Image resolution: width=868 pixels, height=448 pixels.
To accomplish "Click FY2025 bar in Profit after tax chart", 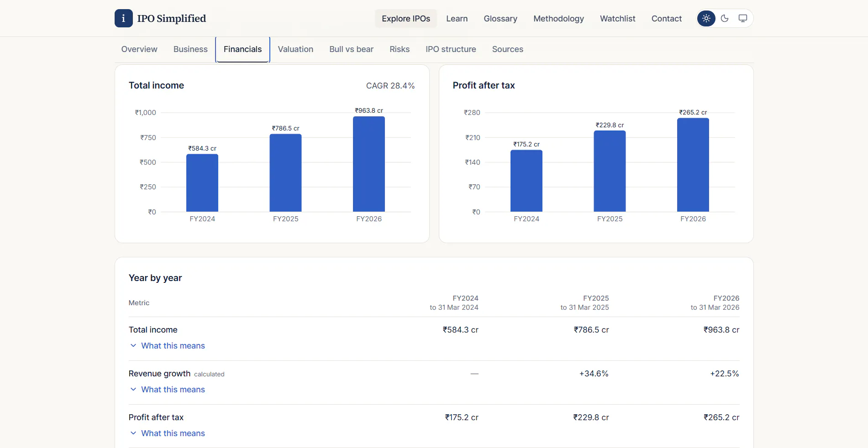I will coord(610,171).
